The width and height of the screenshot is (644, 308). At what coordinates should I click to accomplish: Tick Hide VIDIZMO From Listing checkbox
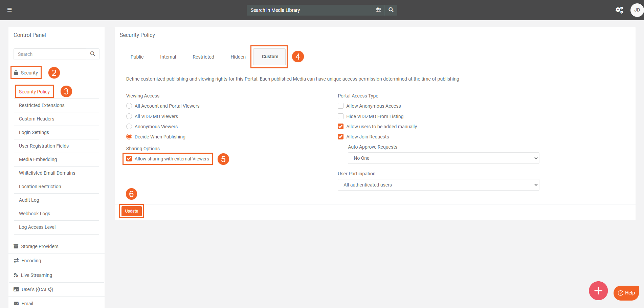(340, 116)
